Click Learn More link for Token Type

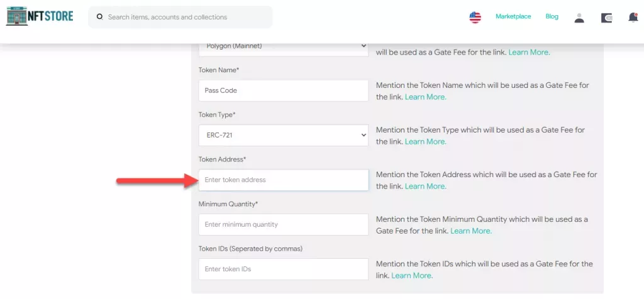pos(425,142)
